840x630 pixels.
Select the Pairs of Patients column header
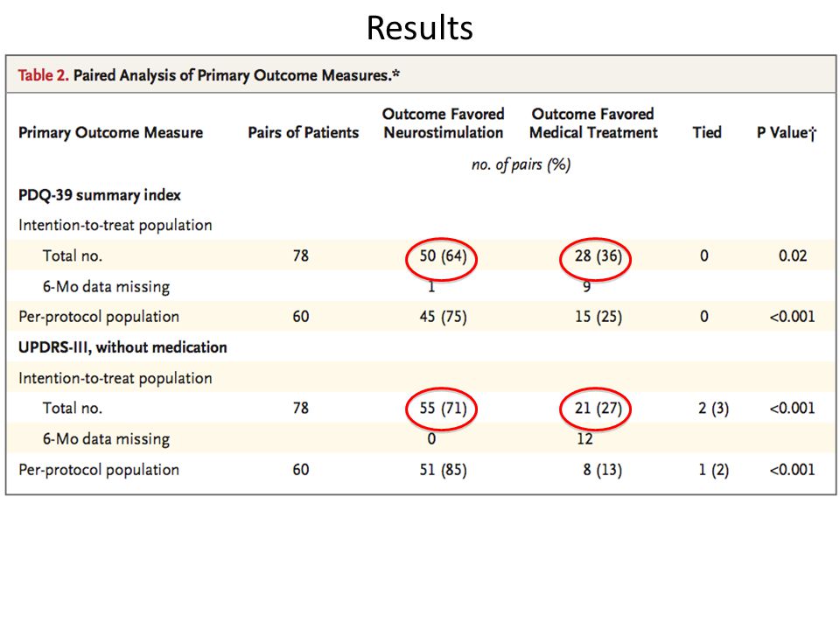pos(304,132)
